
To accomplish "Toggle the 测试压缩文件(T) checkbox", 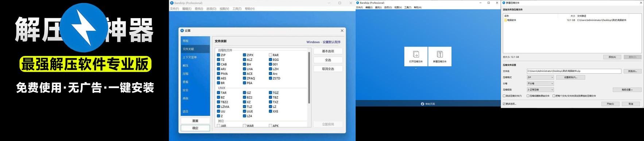I will click(504, 96).
